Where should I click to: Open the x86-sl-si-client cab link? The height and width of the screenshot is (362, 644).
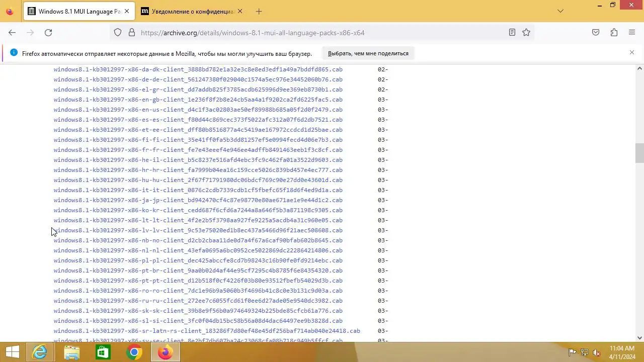pos(198,321)
